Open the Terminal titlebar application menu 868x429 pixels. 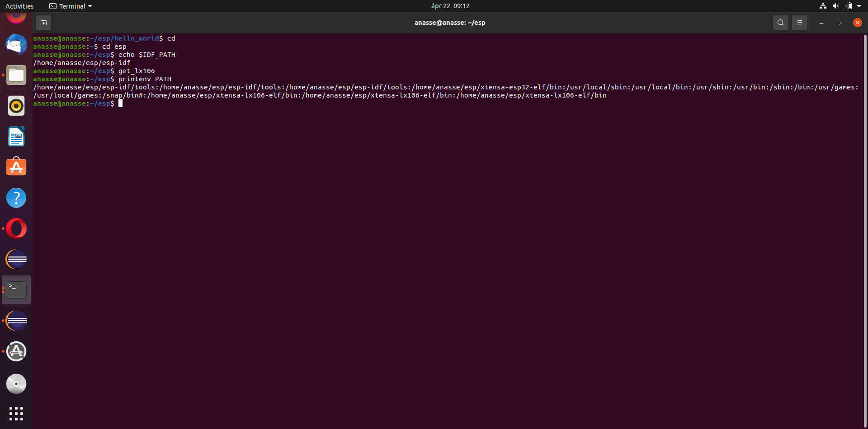(70, 6)
